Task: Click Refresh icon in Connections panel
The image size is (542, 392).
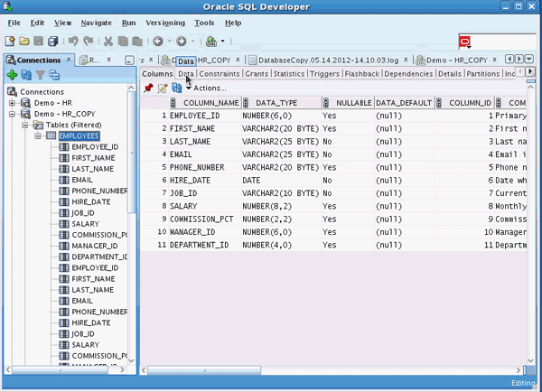Action: tap(26, 75)
